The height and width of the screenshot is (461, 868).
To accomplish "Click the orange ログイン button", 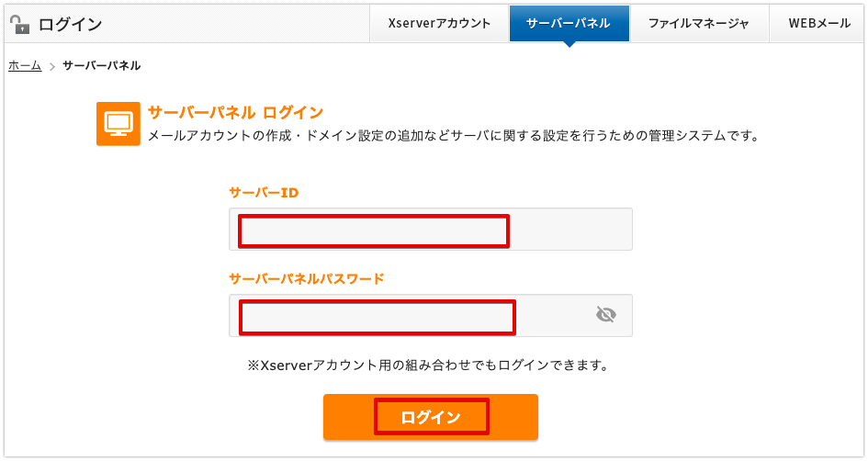I will coord(431,417).
